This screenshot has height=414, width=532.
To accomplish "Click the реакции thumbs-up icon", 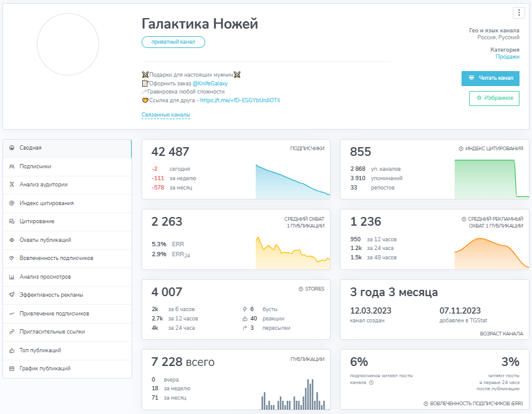I will tap(245, 319).
